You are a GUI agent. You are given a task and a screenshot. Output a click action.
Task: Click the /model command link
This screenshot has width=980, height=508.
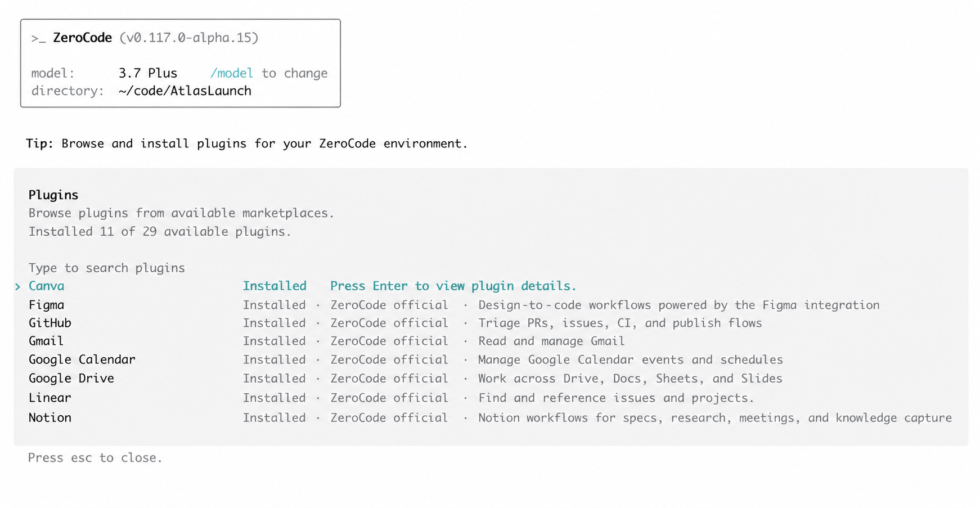coord(231,73)
